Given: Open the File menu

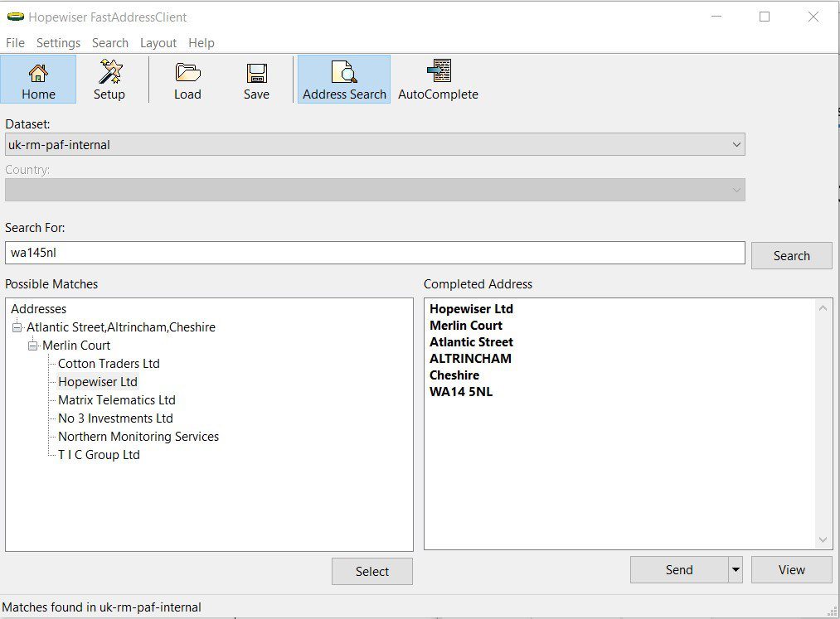Looking at the screenshot, I should [15, 43].
